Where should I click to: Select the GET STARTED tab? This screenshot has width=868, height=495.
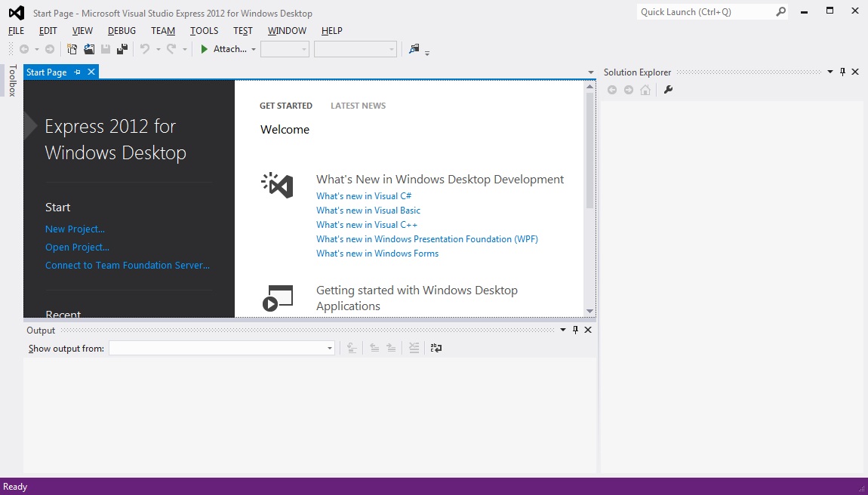[x=286, y=106]
